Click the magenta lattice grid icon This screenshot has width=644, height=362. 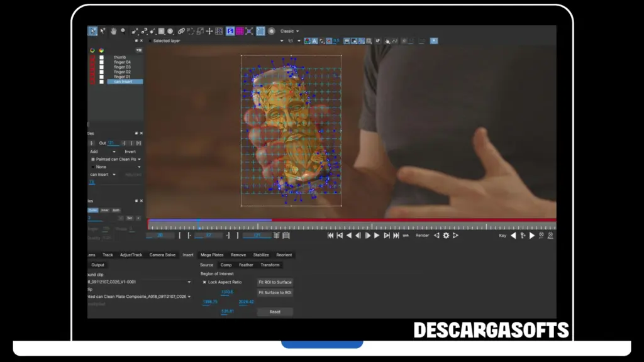point(239,31)
